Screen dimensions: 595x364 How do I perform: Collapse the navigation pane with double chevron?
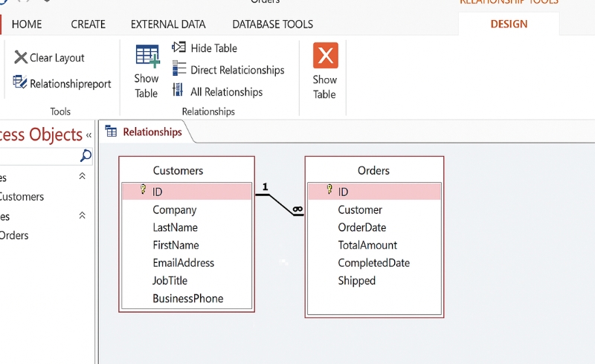coord(89,135)
